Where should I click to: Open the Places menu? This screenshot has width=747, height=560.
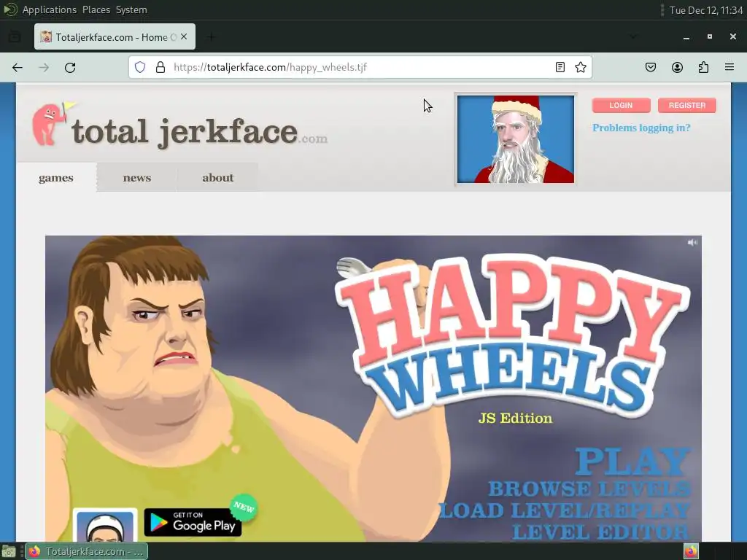(x=96, y=9)
